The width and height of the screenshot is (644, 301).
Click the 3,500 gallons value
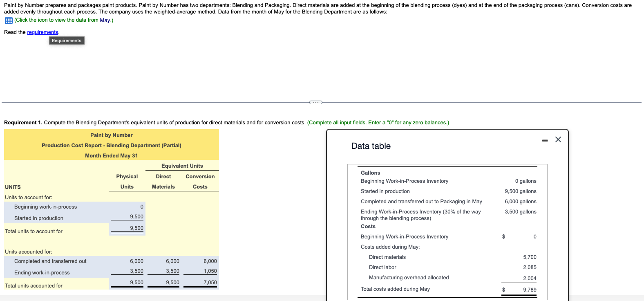click(520, 212)
